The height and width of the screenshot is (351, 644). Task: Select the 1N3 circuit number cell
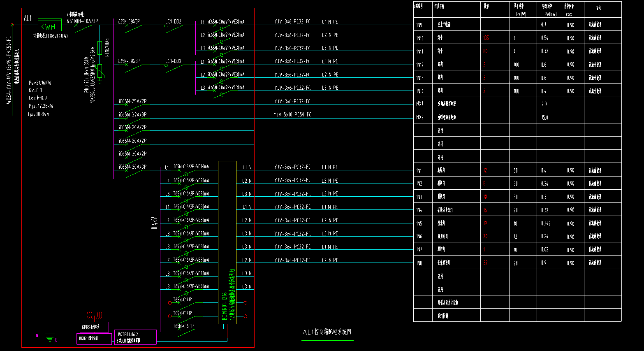pos(419,197)
